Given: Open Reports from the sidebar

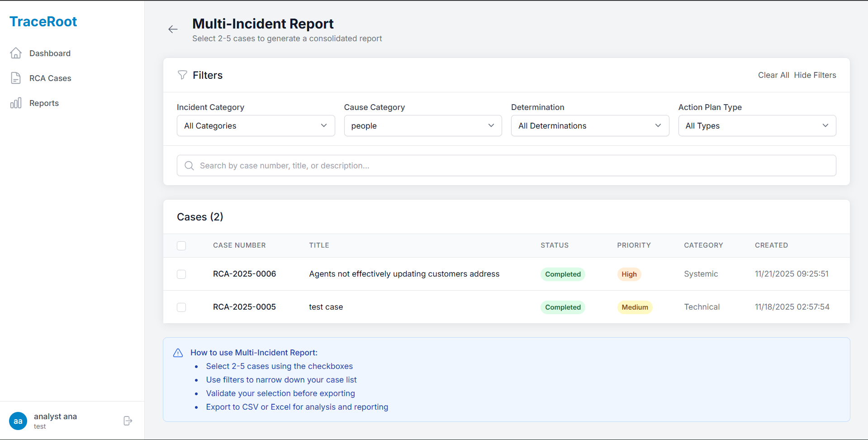Looking at the screenshot, I should [x=44, y=103].
